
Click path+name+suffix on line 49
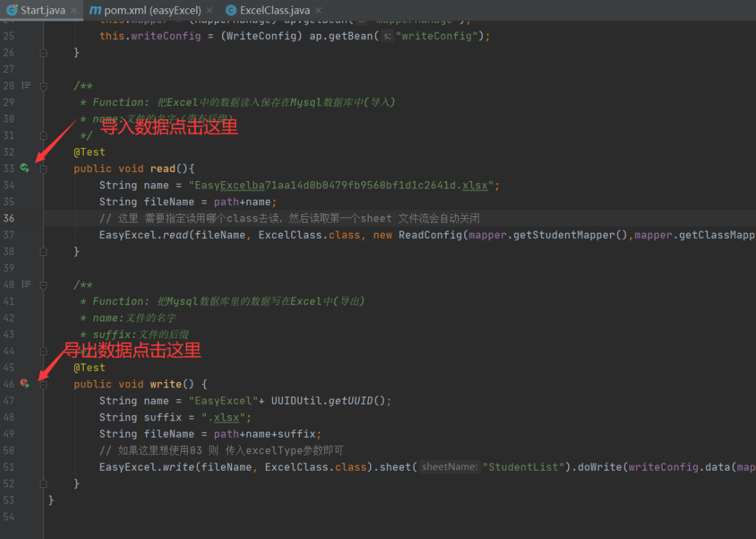[x=265, y=434]
